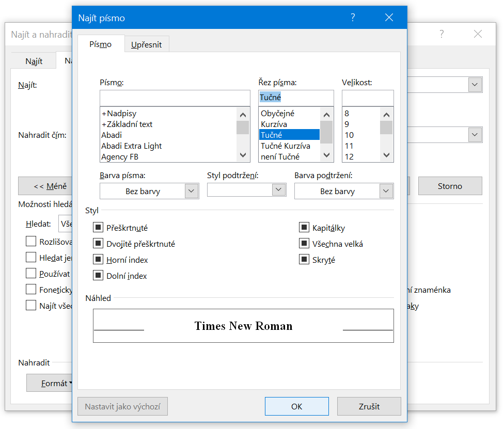Select the Písmo tab
Viewport: 504px width, 429px height.
(101, 44)
